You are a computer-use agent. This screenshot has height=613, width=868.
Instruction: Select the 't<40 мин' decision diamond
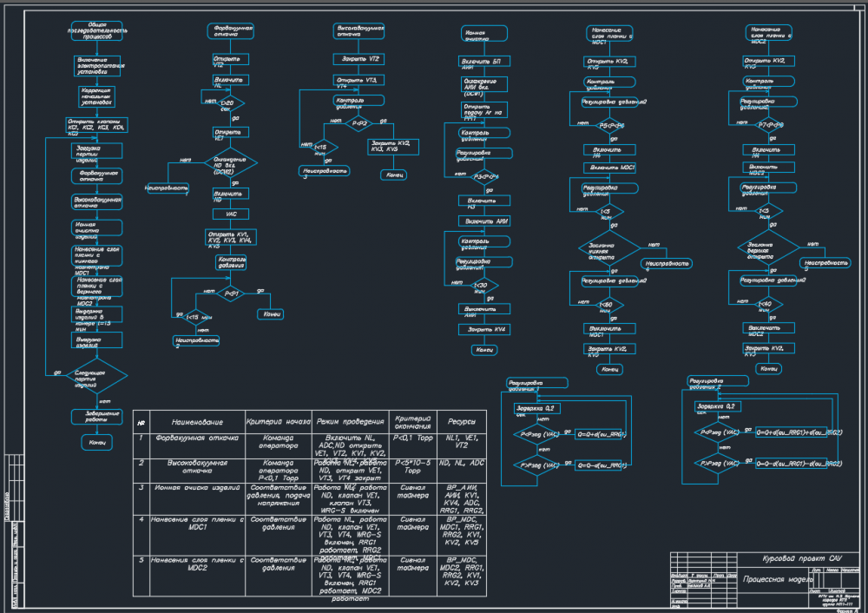coord(768,305)
